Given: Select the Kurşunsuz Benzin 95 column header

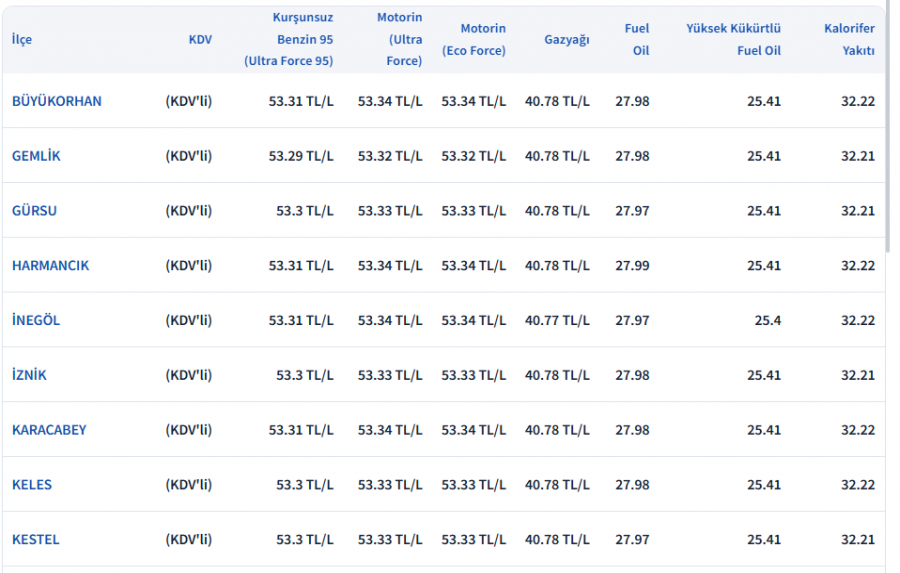Looking at the screenshot, I should (x=289, y=40).
